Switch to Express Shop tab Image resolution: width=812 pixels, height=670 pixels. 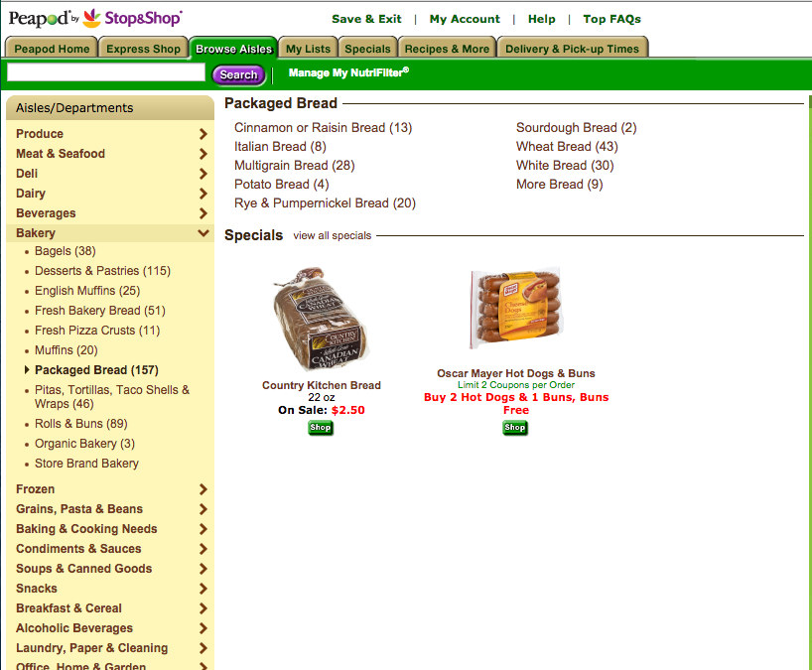point(143,49)
